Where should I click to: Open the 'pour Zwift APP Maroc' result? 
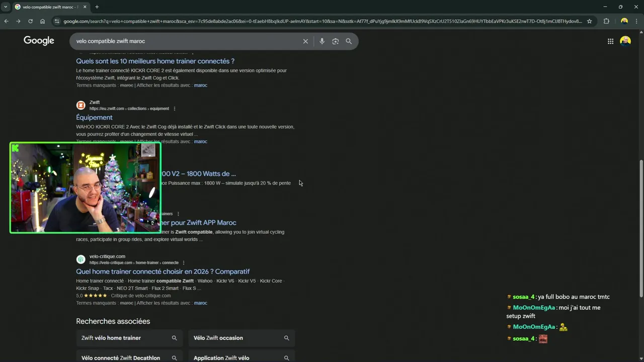(198, 222)
